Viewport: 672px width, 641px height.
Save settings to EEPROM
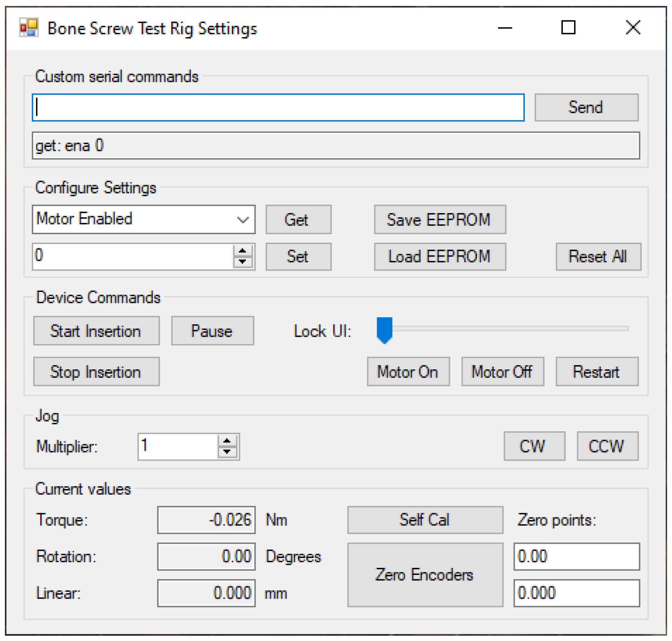coord(439,220)
